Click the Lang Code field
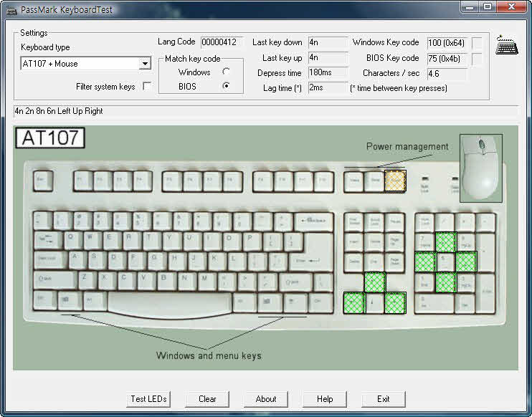The height and width of the screenshot is (417, 532). click(x=222, y=42)
